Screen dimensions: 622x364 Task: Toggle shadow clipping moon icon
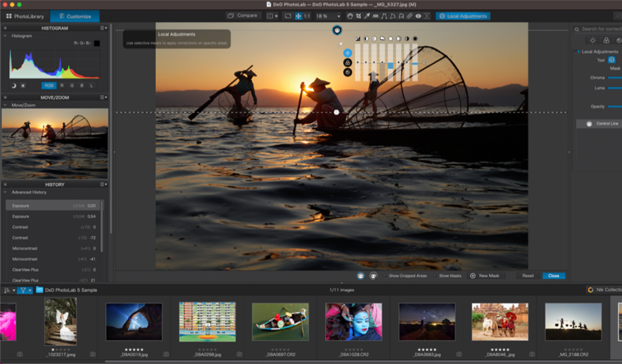point(13,86)
